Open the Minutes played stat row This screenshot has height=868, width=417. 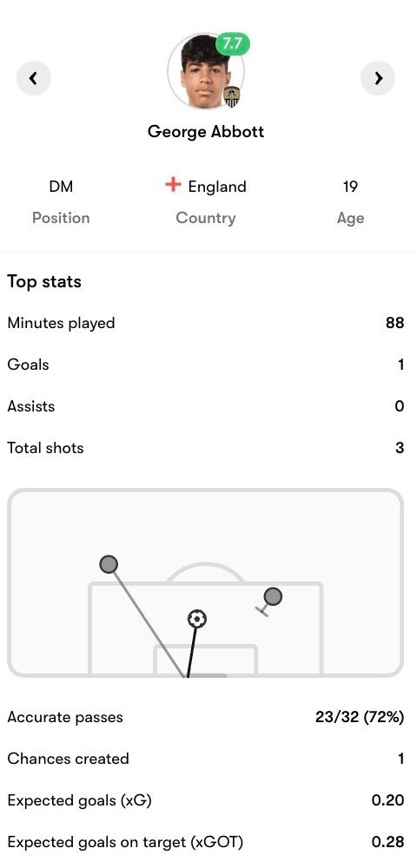pyautogui.click(x=205, y=323)
